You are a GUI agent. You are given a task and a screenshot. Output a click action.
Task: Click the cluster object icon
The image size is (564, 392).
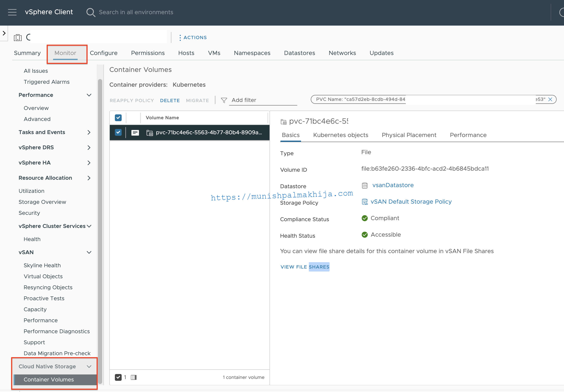(x=18, y=38)
